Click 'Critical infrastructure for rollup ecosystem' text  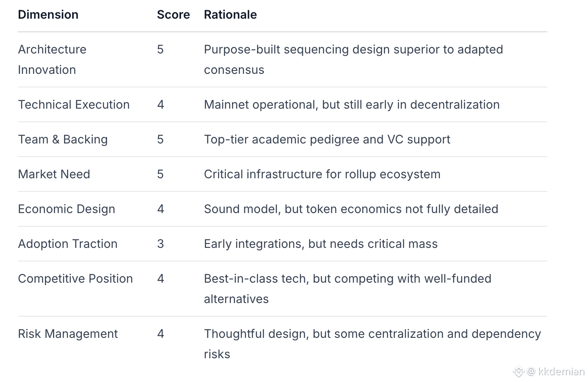coord(322,174)
